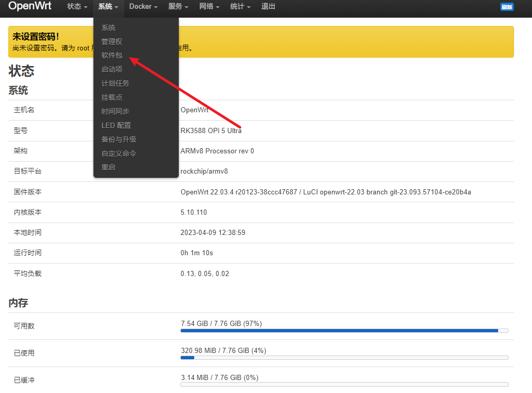Select 计划任务 from the menu
This screenshot has height=393, width=532.
point(115,83)
